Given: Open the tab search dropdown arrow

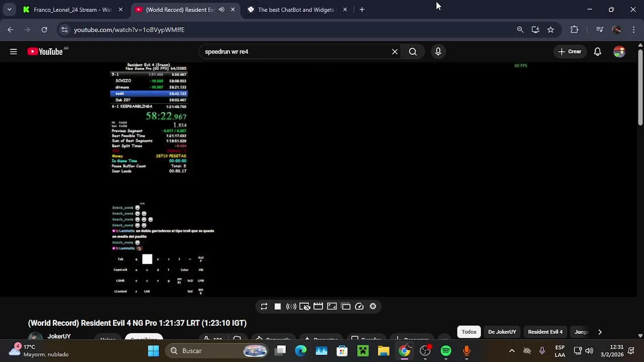Looking at the screenshot, I should [x=9, y=10].
